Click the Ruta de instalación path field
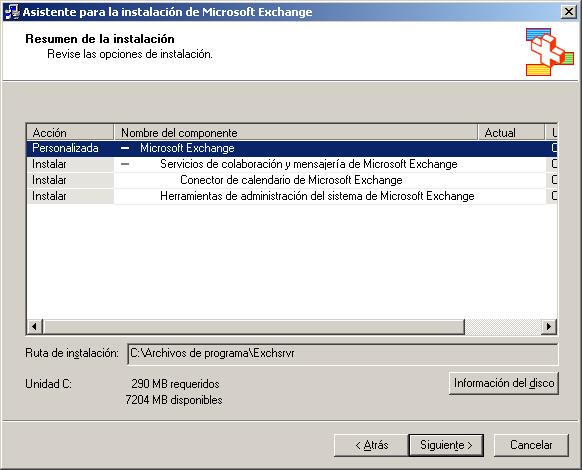The height and width of the screenshot is (470, 582). 342,354
